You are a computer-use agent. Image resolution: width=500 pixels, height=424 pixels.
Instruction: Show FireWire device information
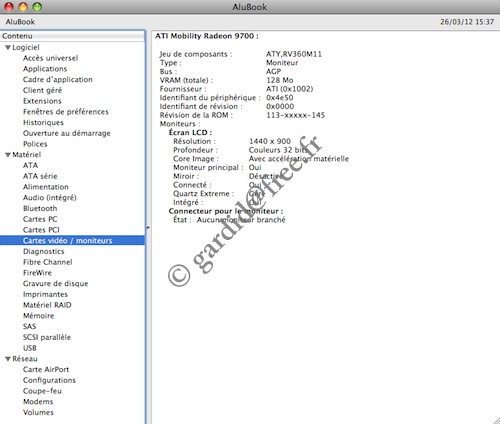coord(37,273)
